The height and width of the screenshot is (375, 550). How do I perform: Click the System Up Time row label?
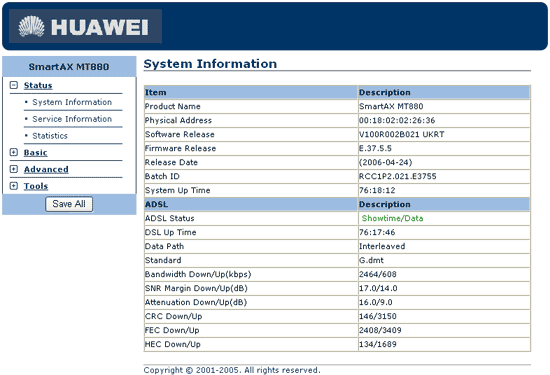click(x=177, y=190)
